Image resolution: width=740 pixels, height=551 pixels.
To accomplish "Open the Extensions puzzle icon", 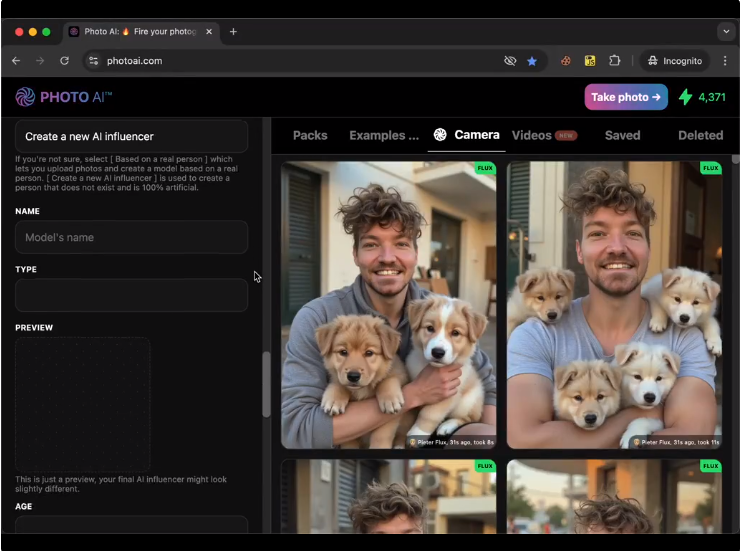I will pos(614,61).
